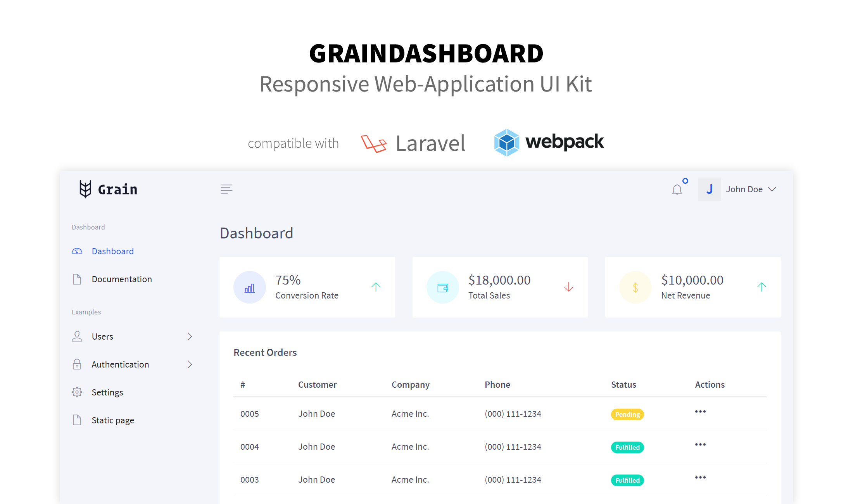Click the Pending status badge on order 0005
Screen dimensions: 853x504
627,414
